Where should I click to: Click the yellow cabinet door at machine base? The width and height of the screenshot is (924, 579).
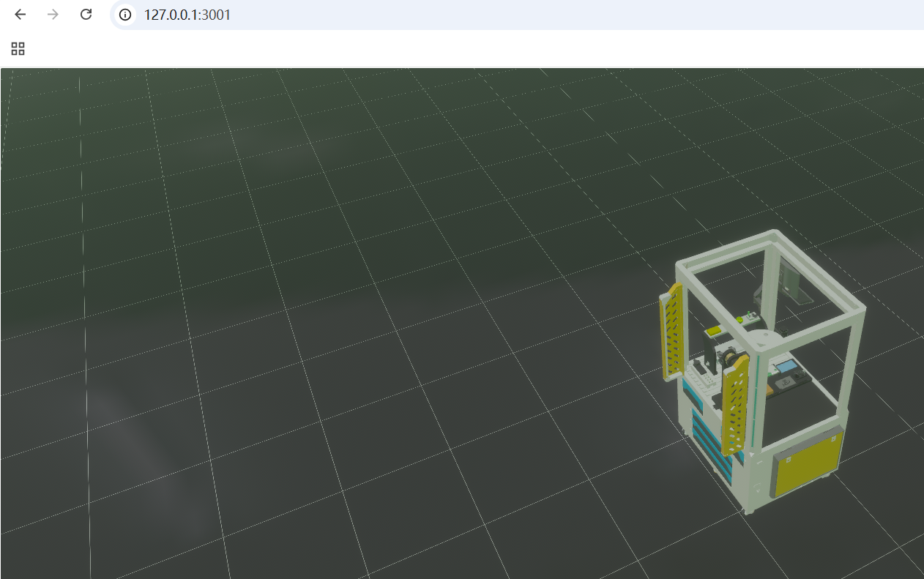807,465
